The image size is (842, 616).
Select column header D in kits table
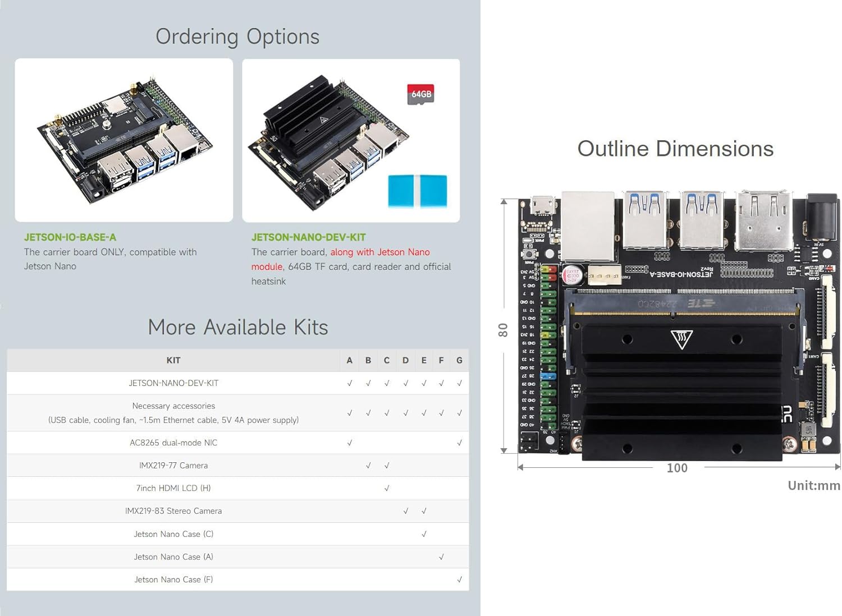point(405,360)
